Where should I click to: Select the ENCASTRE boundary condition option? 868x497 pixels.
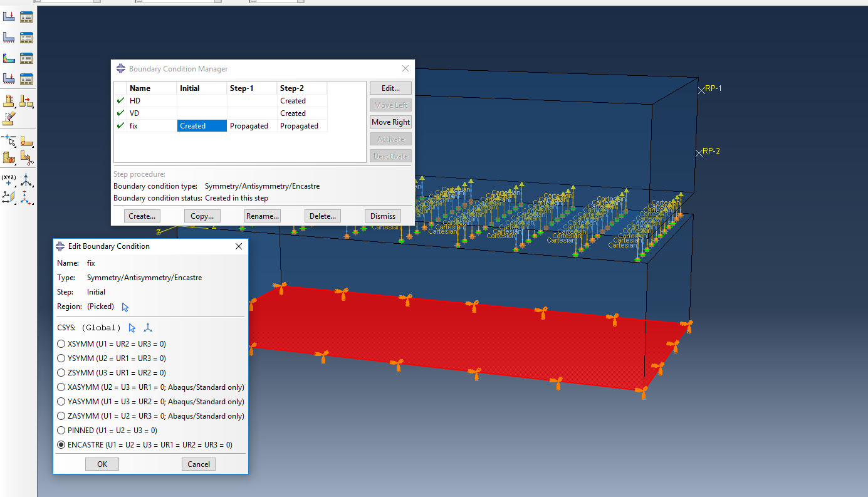click(x=61, y=444)
